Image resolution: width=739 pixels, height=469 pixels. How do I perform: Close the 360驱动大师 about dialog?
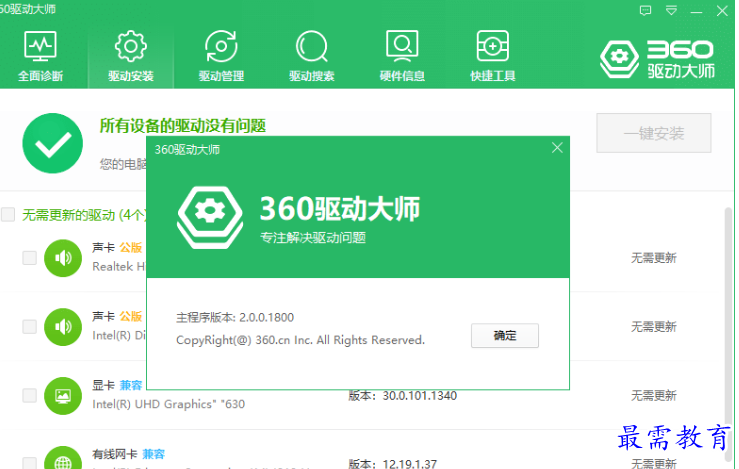(557, 148)
